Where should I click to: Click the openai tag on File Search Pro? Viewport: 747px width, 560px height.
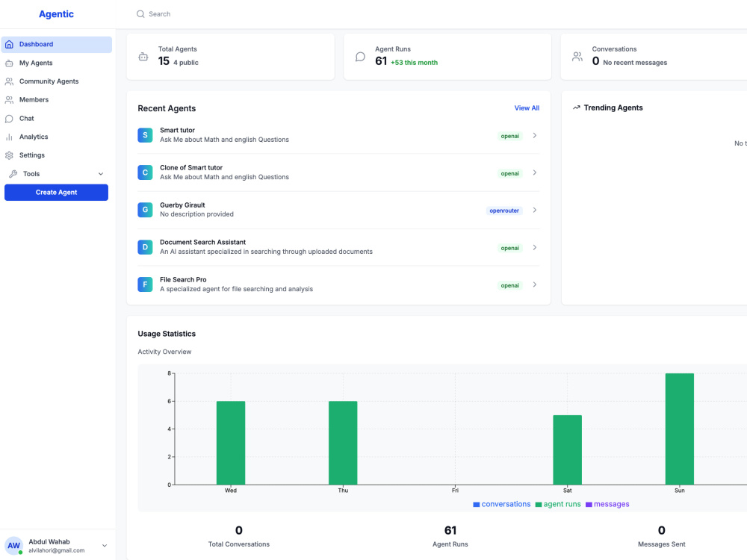(509, 286)
